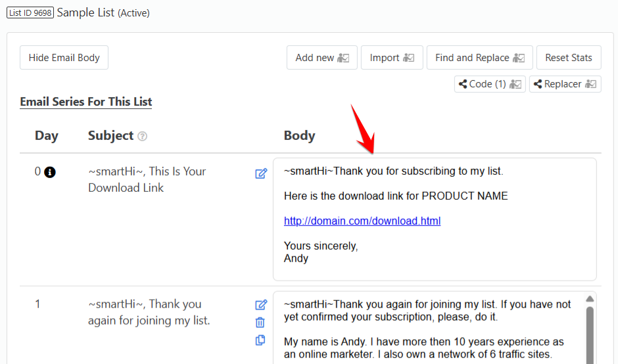Delete the Day 1 email
The image size is (618, 364).
(x=260, y=322)
